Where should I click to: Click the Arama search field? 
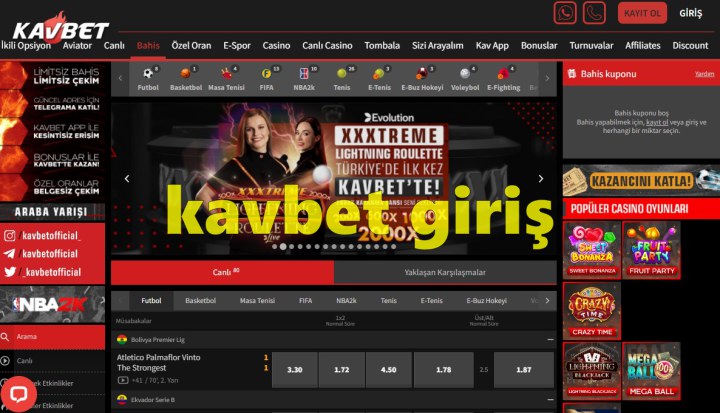52,337
